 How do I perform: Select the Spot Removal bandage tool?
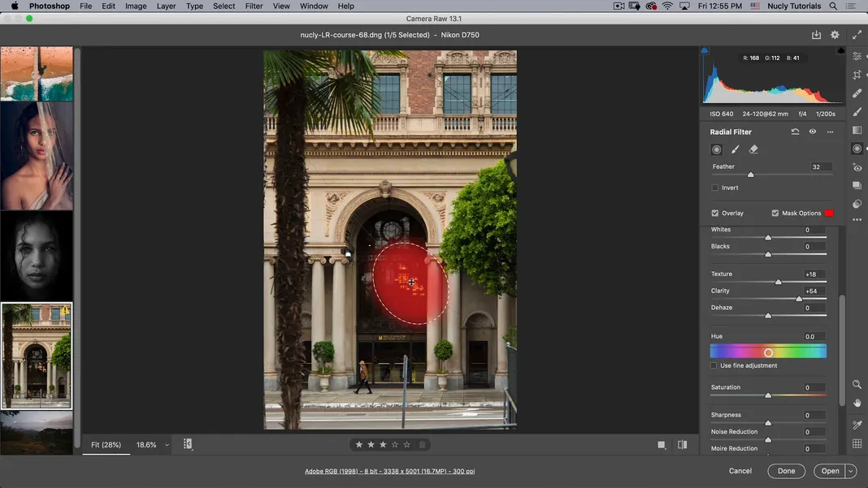coord(857,93)
